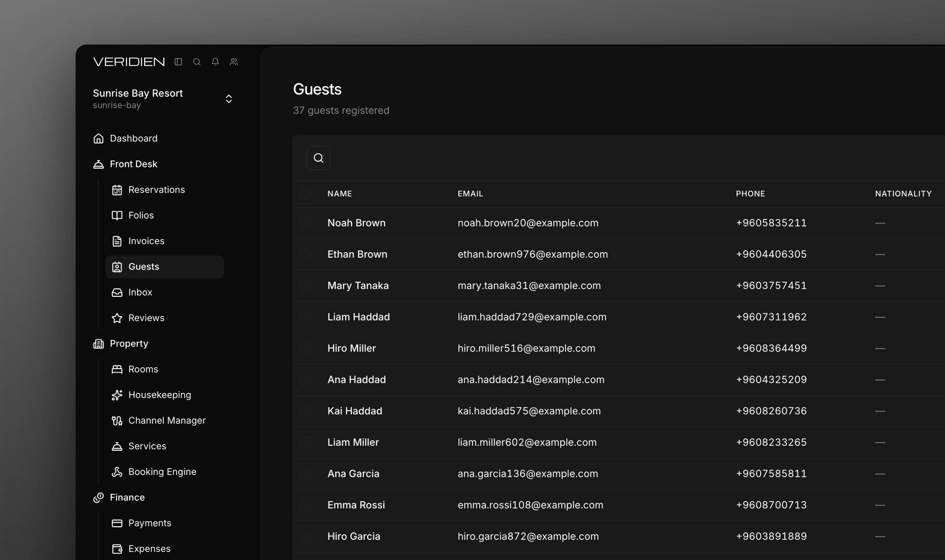Sort by PHONE column header
Screen dimensions: 945x560
point(751,194)
